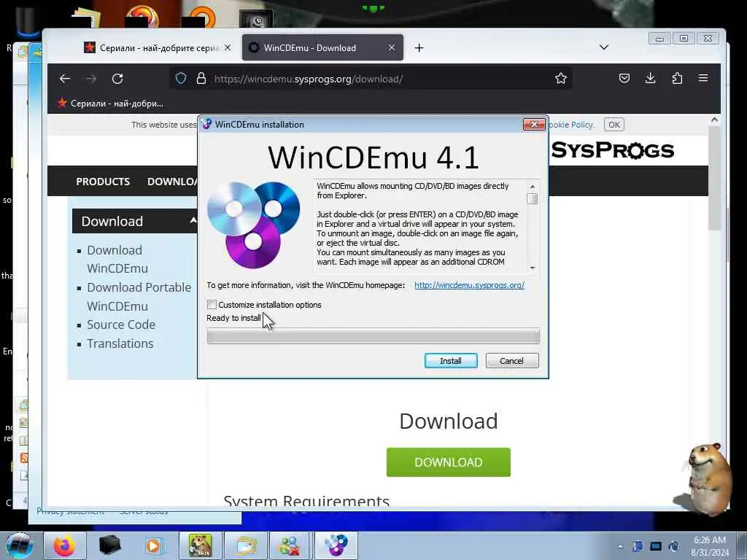
Task: Close the WinCDEmu - Download tab
Action: 392,47
